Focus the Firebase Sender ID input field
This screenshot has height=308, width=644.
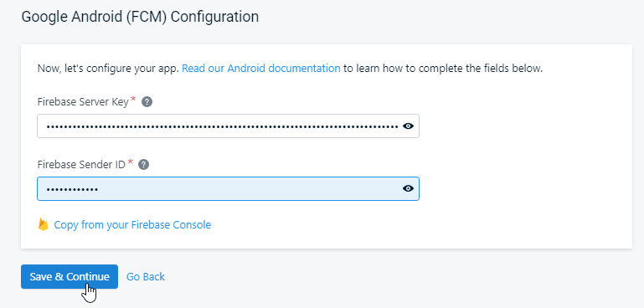click(x=228, y=188)
